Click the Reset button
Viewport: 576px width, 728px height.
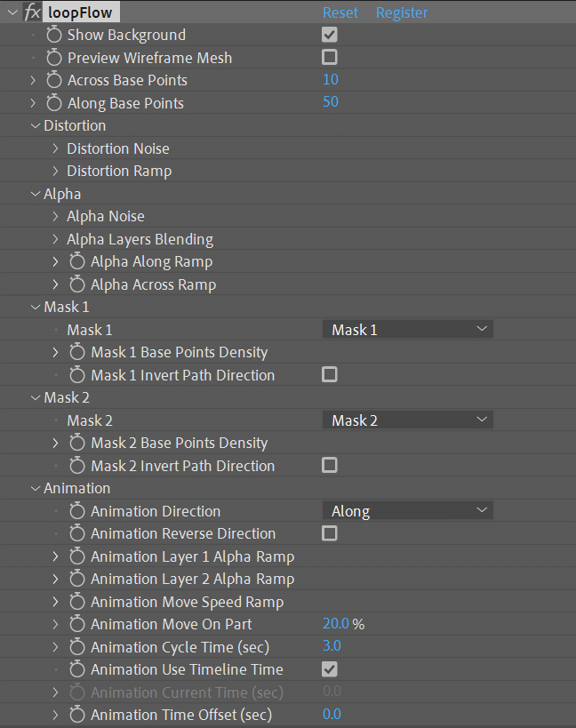[x=340, y=12]
